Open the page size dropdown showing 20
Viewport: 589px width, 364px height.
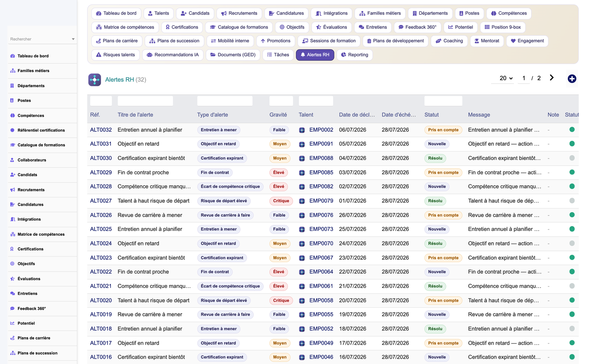pyautogui.click(x=506, y=78)
